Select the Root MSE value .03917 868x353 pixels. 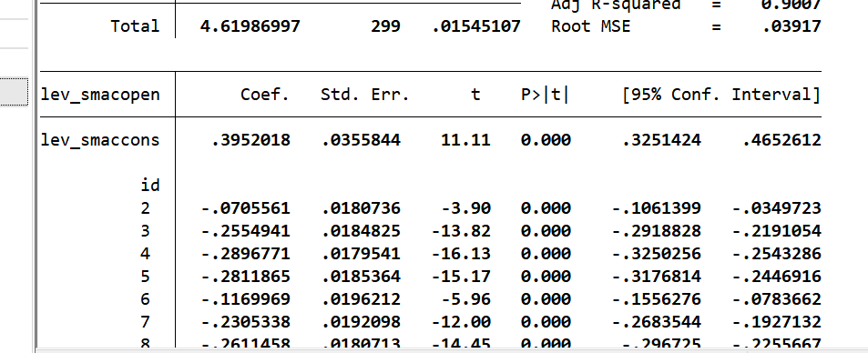click(x=791, y=26)
